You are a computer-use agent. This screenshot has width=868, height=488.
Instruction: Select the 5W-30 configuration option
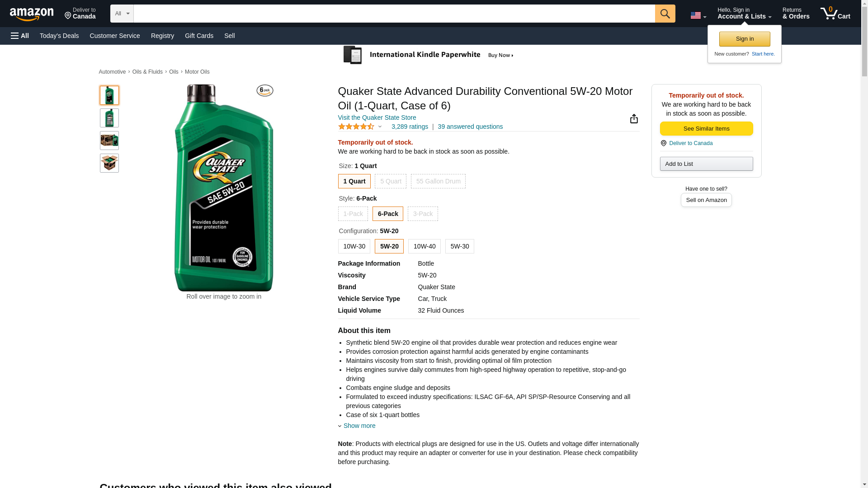[x=459, y=246]
